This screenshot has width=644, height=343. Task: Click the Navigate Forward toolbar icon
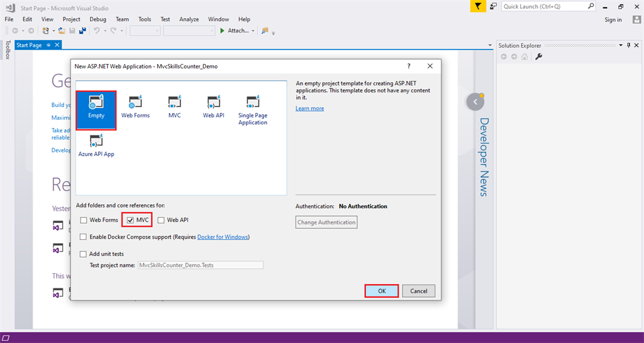pos(31,31)
